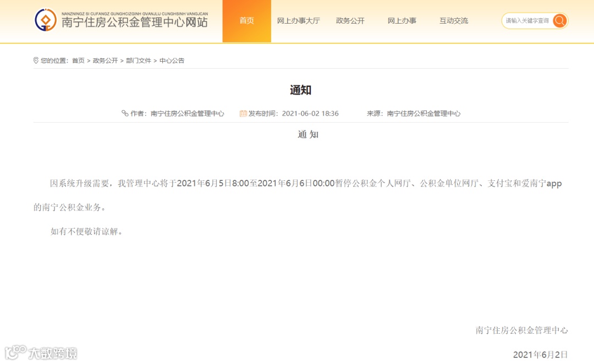Click 政务公开 in the breadcrumb trail
Screen dimensions: 594x364
pyautogui.click(x=105, y=60)
